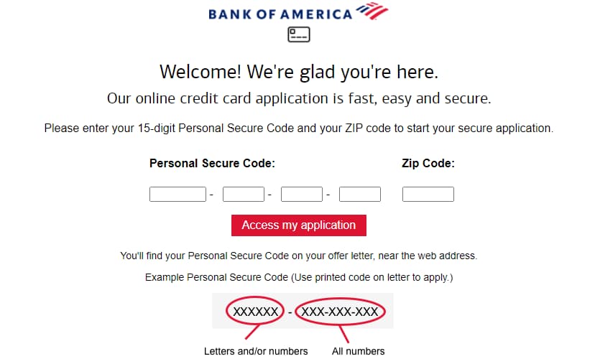
Task: Click the 'Zip Code:' label
Action: point(428,163)
